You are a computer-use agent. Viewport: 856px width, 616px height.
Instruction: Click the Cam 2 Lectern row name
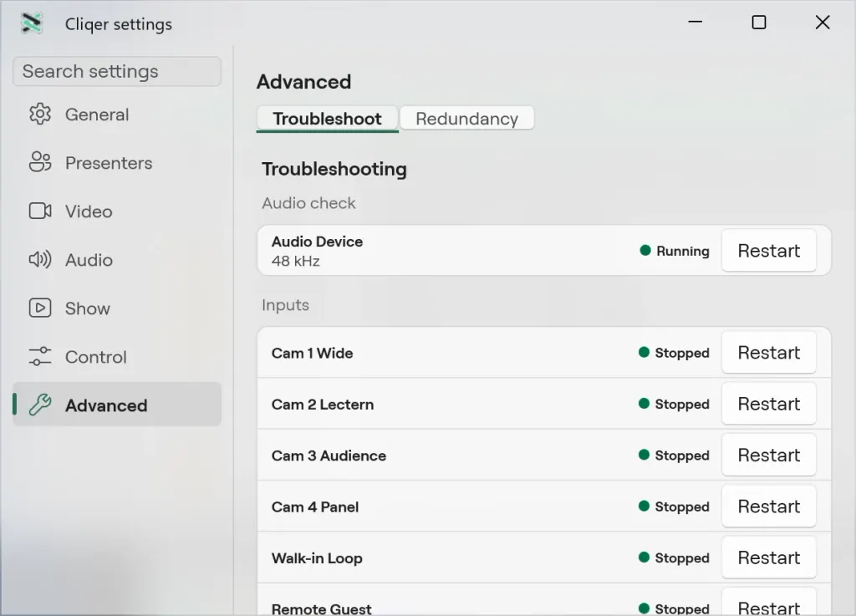point(323,405)
